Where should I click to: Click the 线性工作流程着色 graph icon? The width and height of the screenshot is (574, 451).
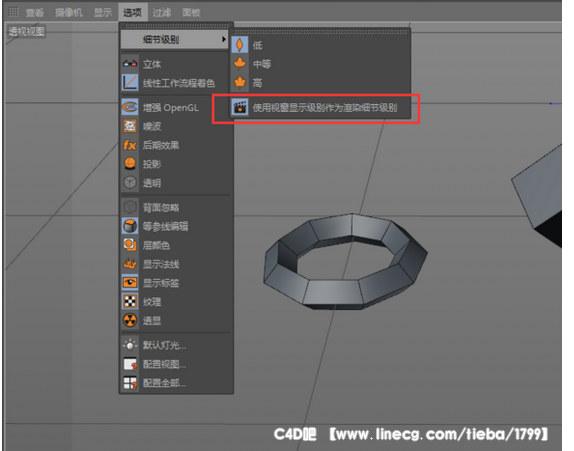(130, 83)
